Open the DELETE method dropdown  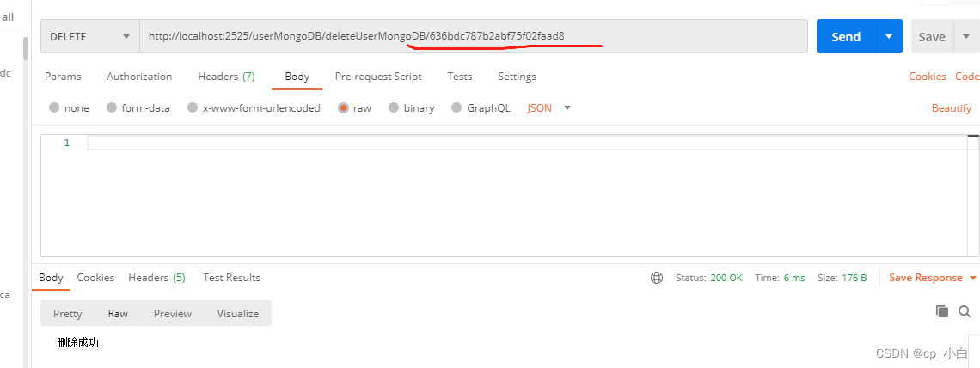89,36
